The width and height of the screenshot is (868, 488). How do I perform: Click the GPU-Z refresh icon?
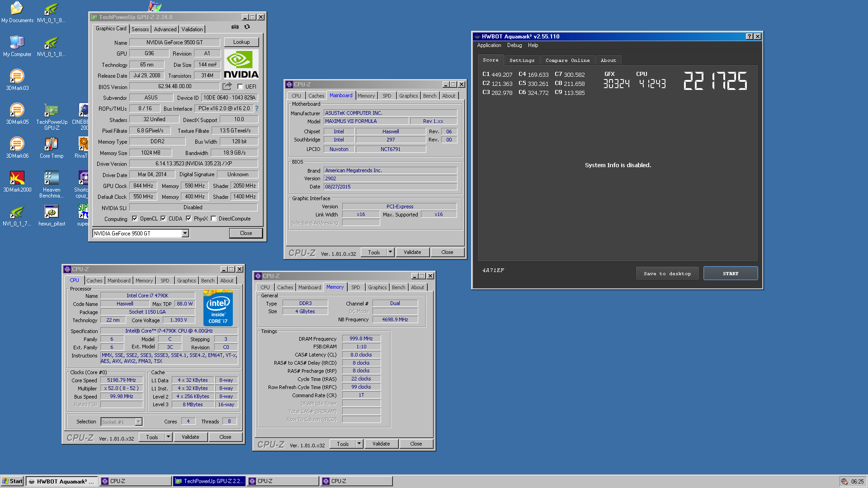(x=247, y=27)
